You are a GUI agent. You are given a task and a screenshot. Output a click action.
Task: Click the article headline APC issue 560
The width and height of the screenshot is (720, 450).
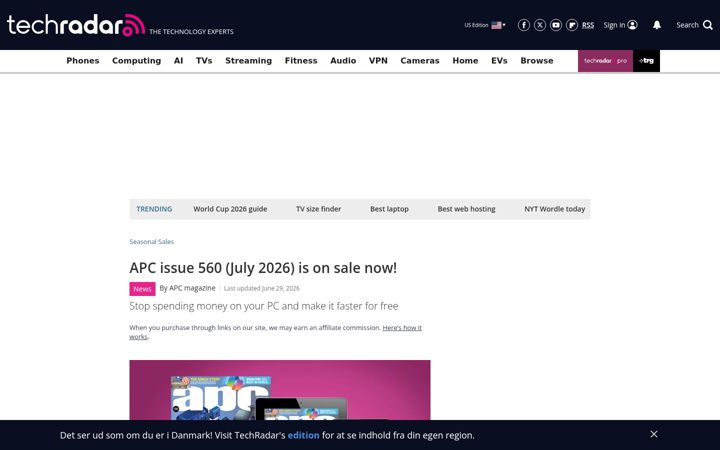click(x=263, y=268)
